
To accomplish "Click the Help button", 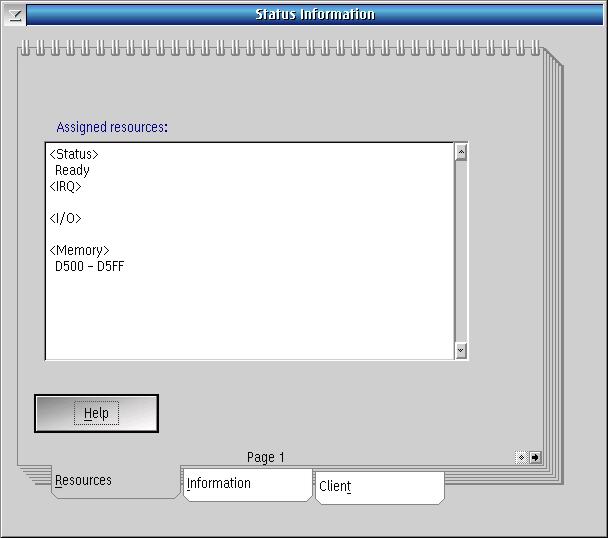I will [97, 413].
